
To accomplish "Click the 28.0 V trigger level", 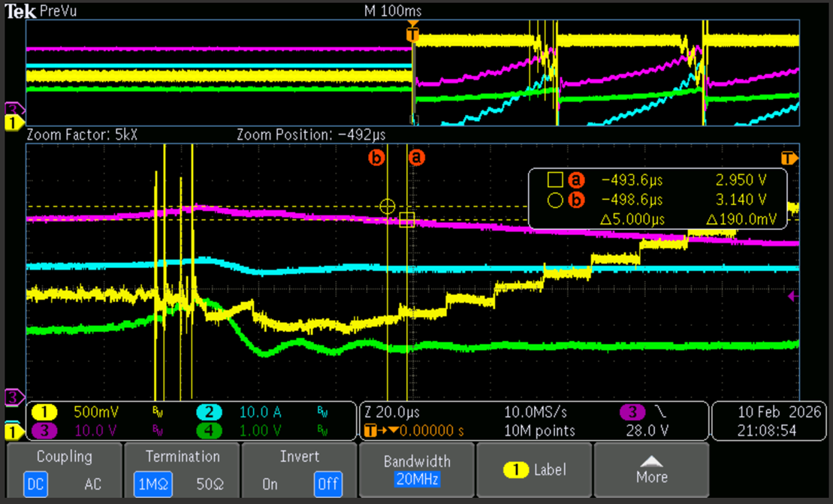I will point(647,430).
